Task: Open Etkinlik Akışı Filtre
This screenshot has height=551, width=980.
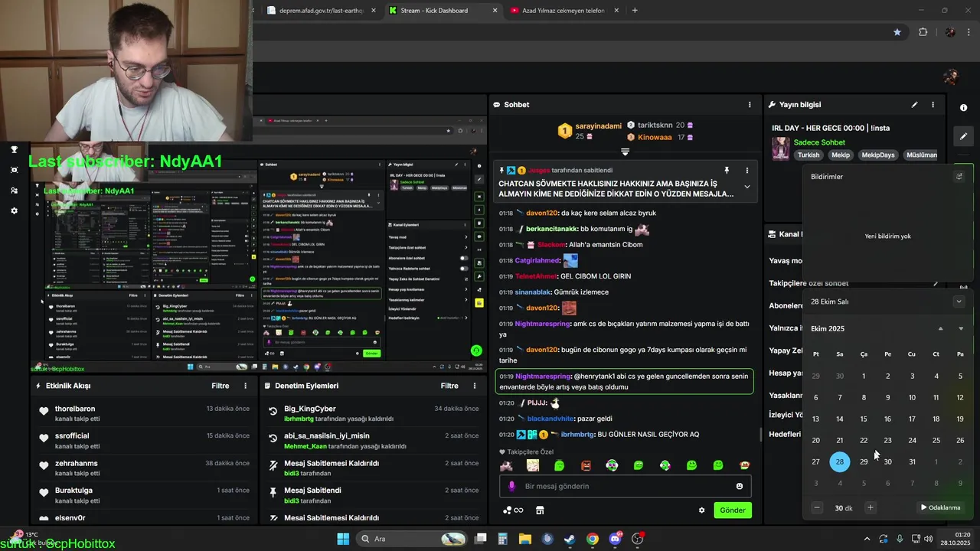Action: pos(220,386)
